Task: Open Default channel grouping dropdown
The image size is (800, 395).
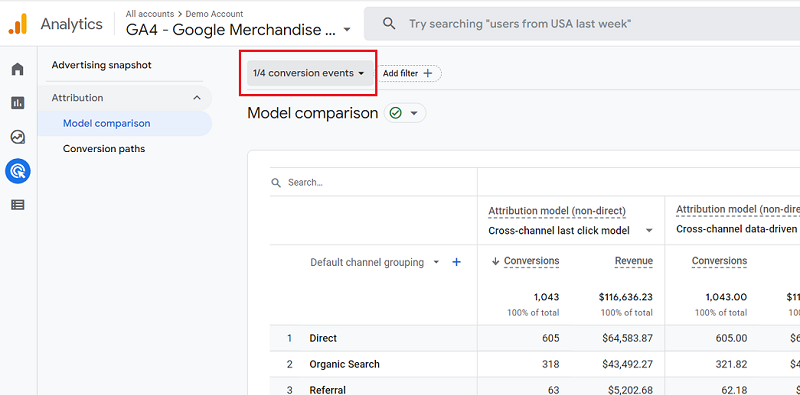Action: click(x=374, y=262)
